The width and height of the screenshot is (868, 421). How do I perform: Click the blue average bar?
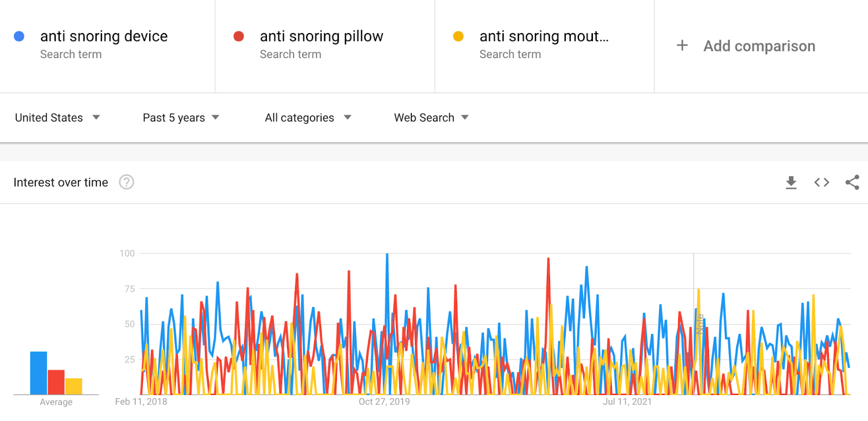coord(38,372)
